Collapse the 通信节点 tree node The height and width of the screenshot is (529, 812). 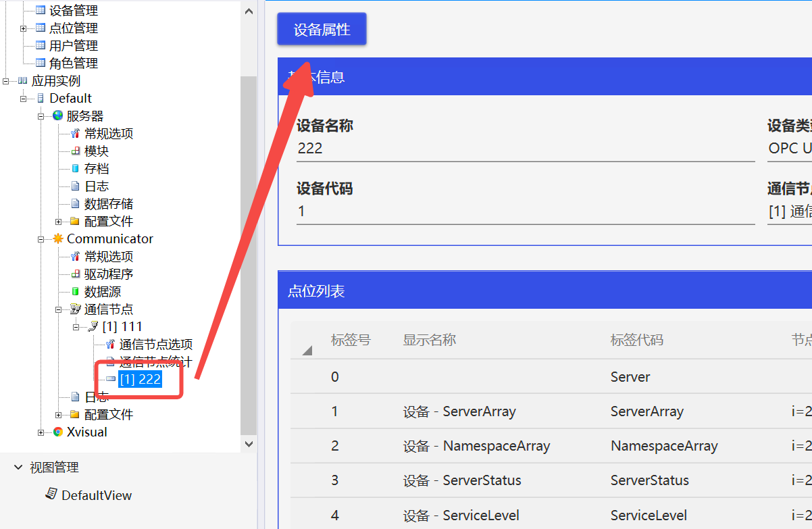(58, 309)
